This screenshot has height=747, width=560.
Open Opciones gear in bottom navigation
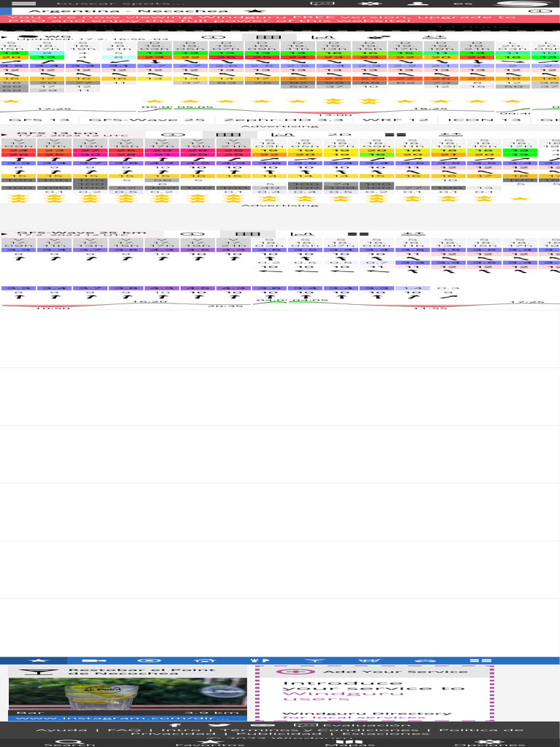[489, 741]
